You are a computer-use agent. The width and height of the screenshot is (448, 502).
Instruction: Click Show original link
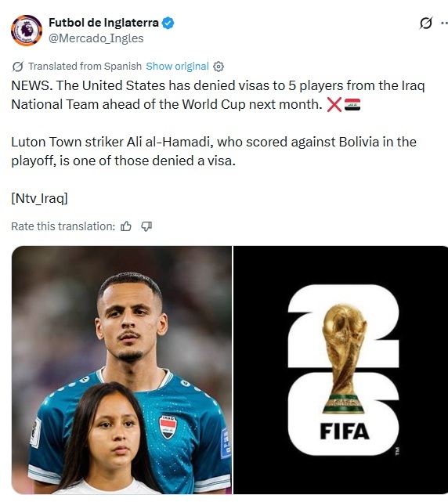tap(178, 67)
